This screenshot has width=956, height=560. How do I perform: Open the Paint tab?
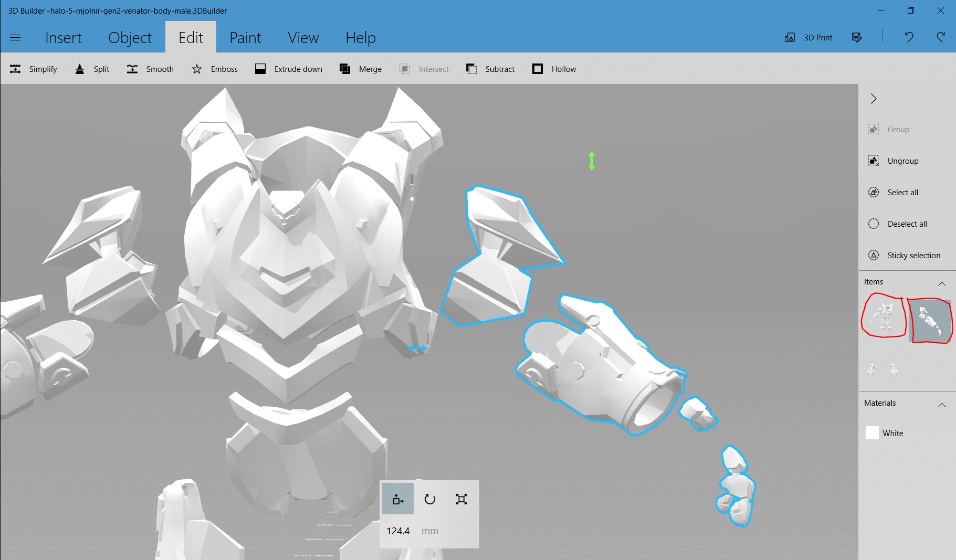[x=245, y=38]
